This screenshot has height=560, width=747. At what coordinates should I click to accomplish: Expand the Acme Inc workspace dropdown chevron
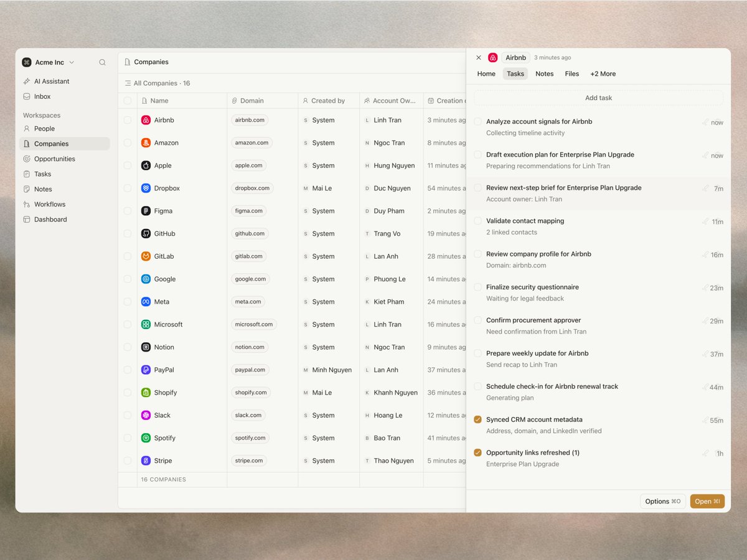click(x=72, y=62)
